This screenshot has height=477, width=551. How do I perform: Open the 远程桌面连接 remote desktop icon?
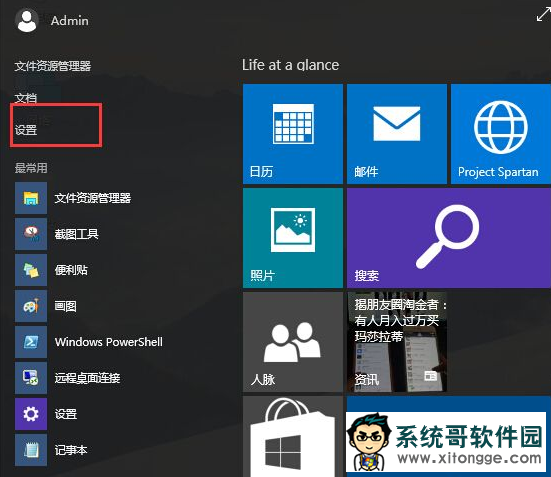point(31,378)
